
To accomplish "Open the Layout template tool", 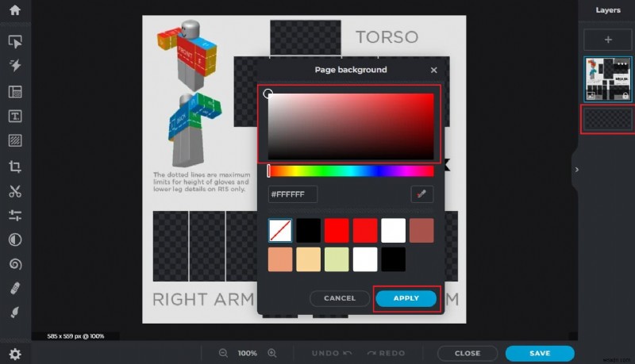I will [15, 92].
